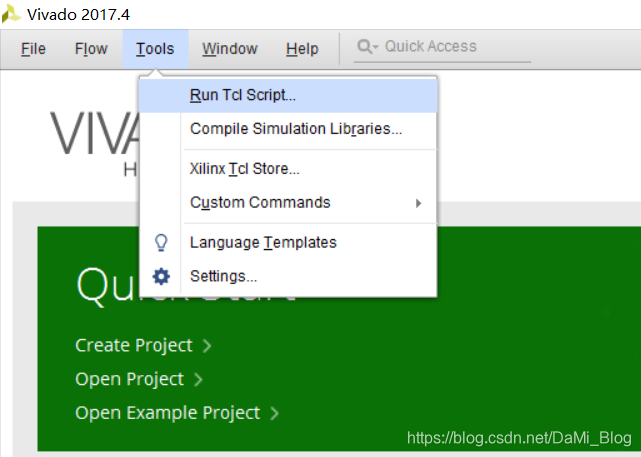Close the open Tools menu
This screenshot has width=641, height=457.
155,49
